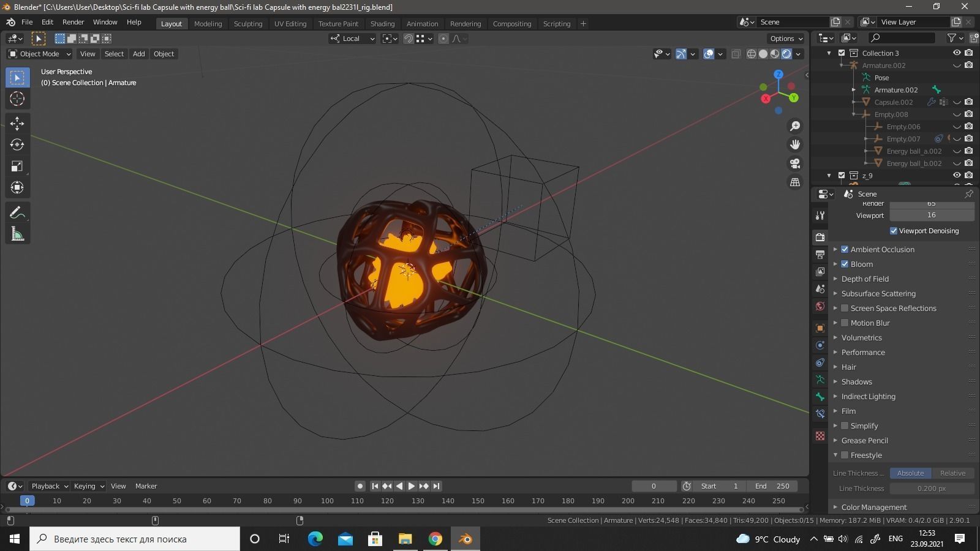Switch to the Modeling workspace tab
Image resolution: width=980 pixels, height=551 pixels.
pos(208,24)
